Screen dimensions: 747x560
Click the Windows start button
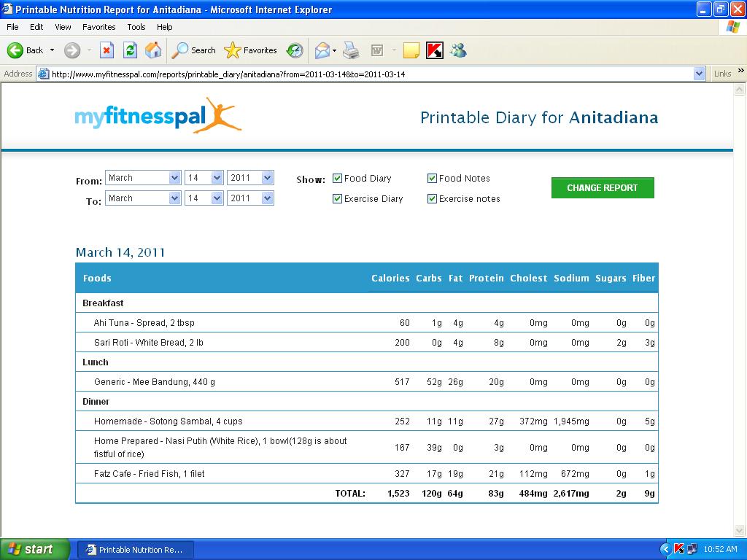pyautogui.click(x=34, y=549)
